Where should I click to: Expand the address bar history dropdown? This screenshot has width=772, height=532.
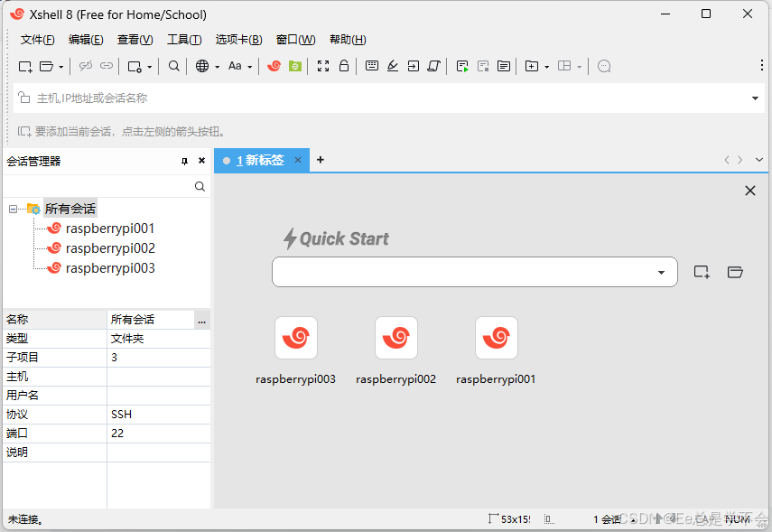click(755, 98)
